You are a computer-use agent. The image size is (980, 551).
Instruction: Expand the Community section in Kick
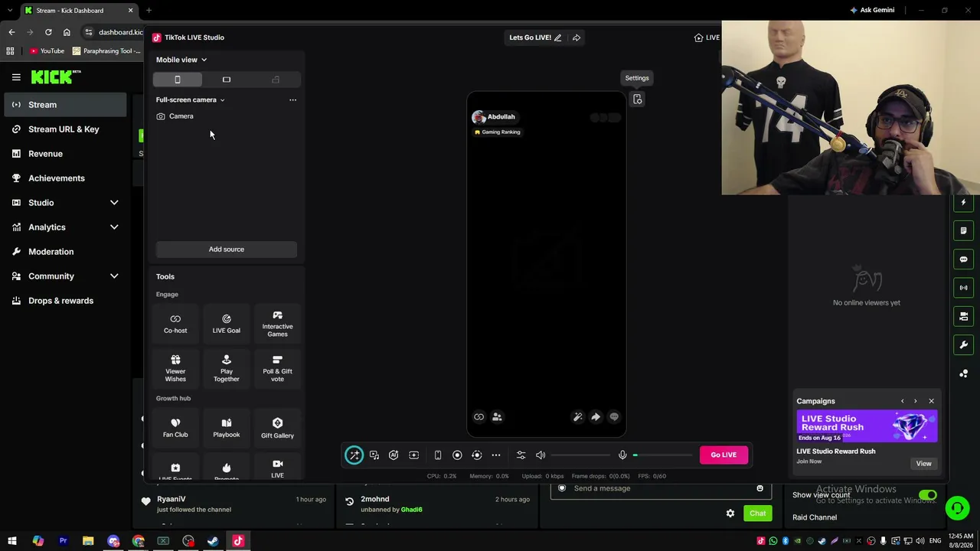click(65, 276)
